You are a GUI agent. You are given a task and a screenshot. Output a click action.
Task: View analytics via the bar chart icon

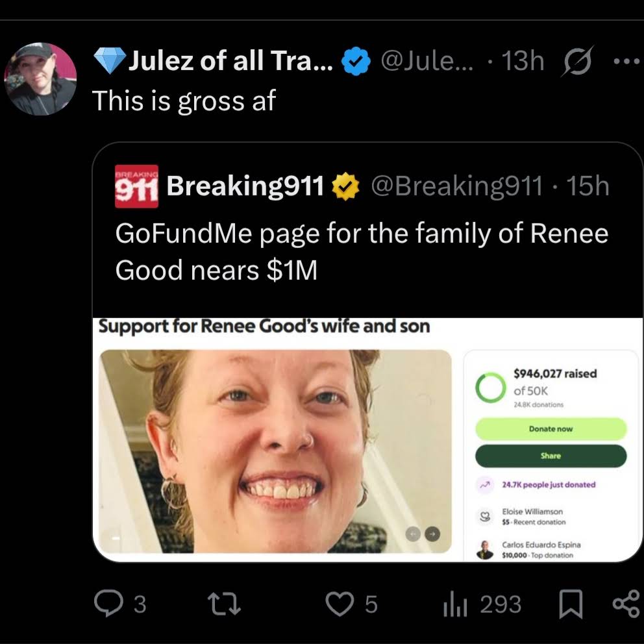[x=455, y=604]
